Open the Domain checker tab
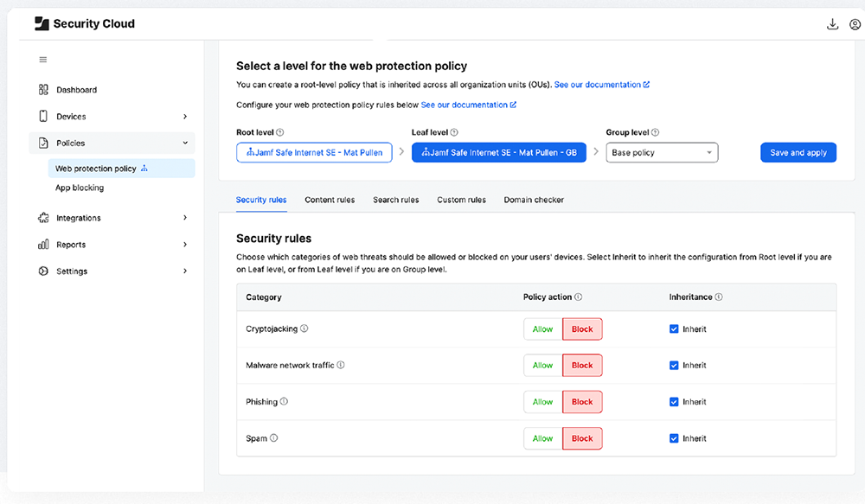865x504 pixels. pos(534,200)
